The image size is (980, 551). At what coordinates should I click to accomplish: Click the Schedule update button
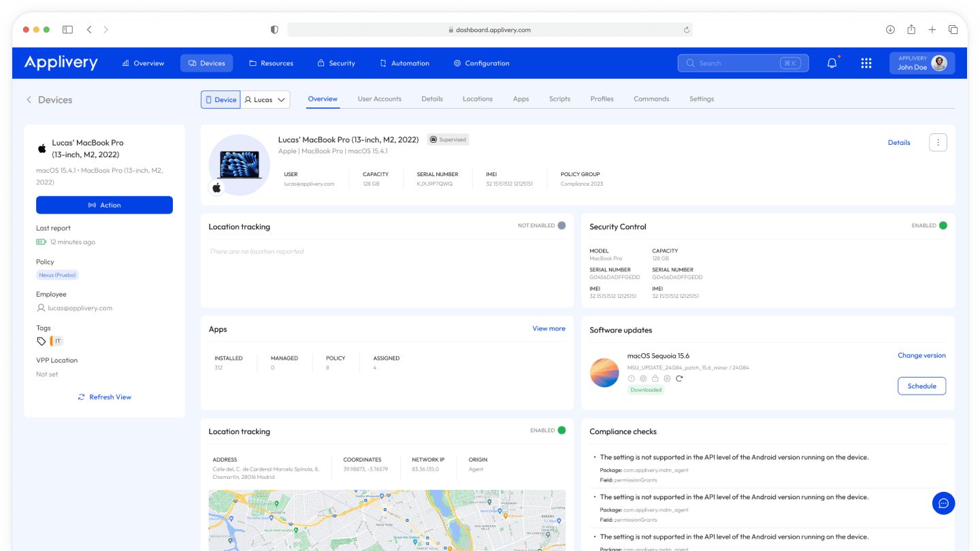921,386
